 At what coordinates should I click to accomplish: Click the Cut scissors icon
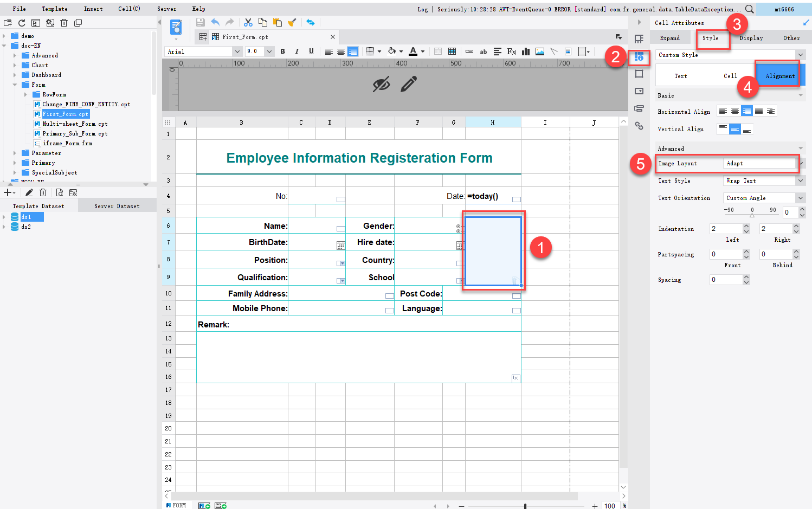click(248, 22)
